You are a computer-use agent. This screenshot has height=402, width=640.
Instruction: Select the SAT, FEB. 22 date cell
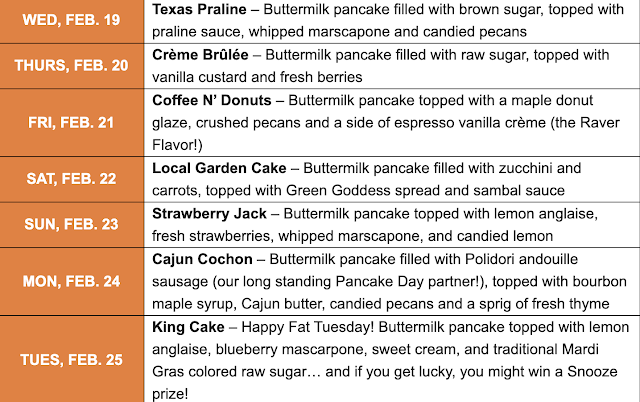tap(72, 179)
